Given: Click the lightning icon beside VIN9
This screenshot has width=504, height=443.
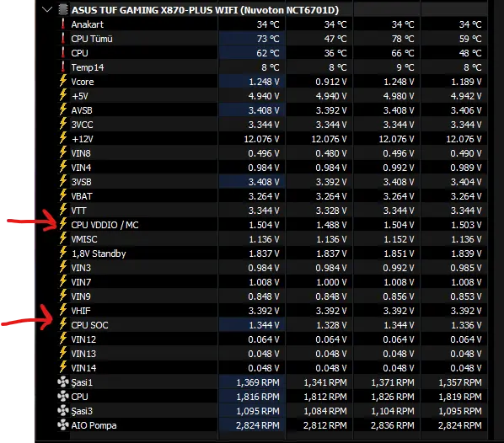Looking at the screenshot, I should click(x=63, y=296).
